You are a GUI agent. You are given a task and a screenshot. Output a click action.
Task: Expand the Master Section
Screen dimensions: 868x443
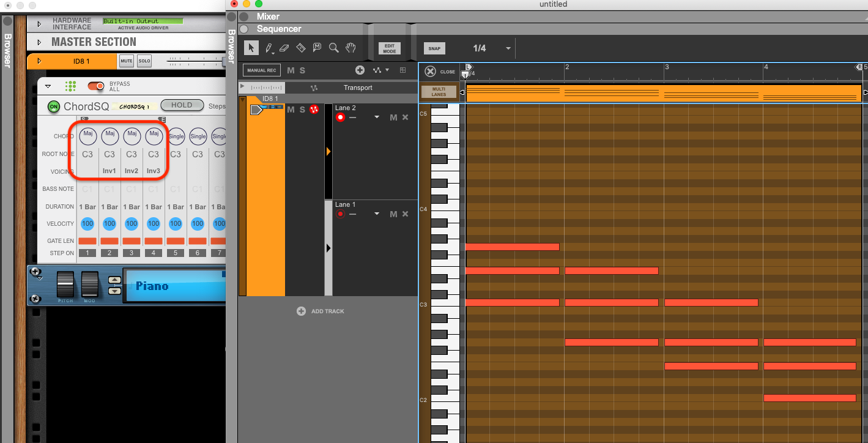(x=39, y=42)
